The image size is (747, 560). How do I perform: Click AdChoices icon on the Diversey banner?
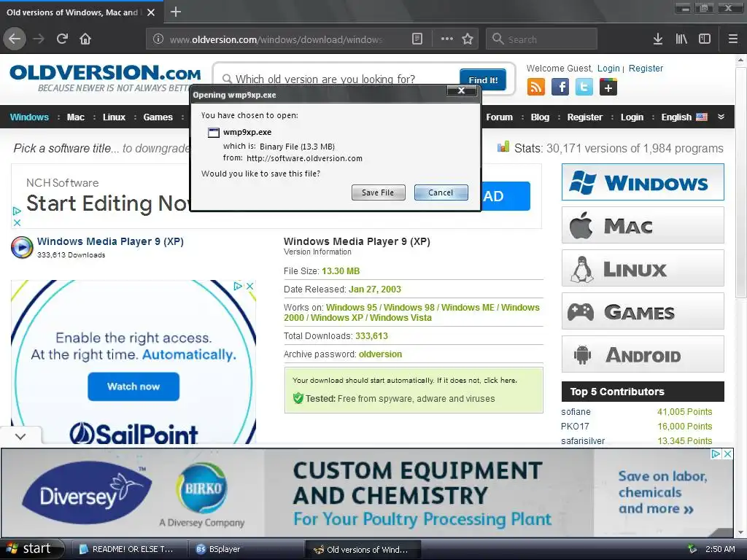tap(716, 454)
